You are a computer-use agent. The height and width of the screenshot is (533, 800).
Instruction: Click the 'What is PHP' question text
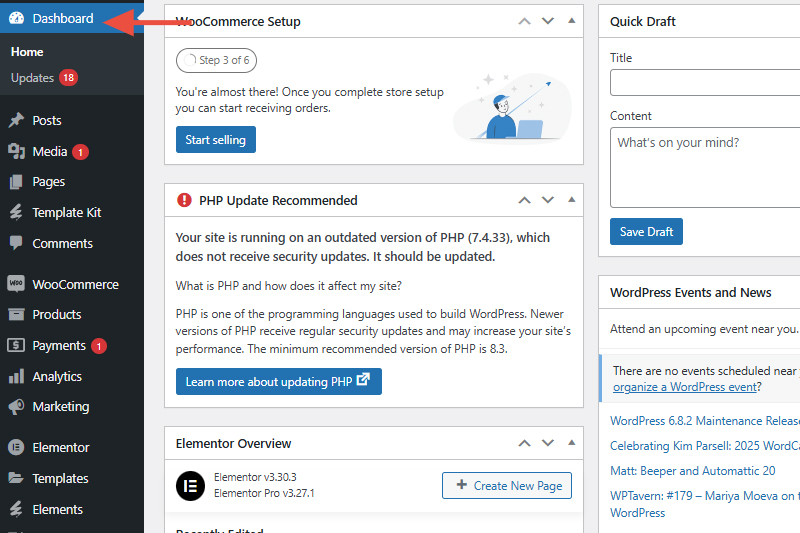coord(288,286)
